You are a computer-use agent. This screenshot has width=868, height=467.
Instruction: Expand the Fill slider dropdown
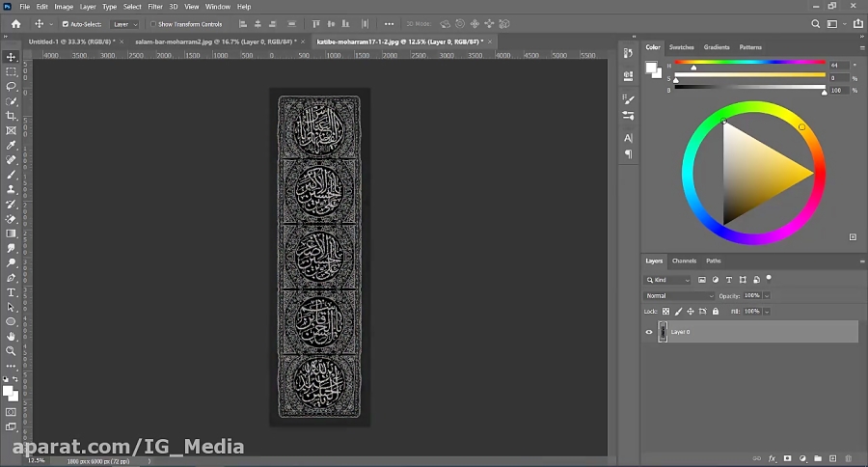767,312
